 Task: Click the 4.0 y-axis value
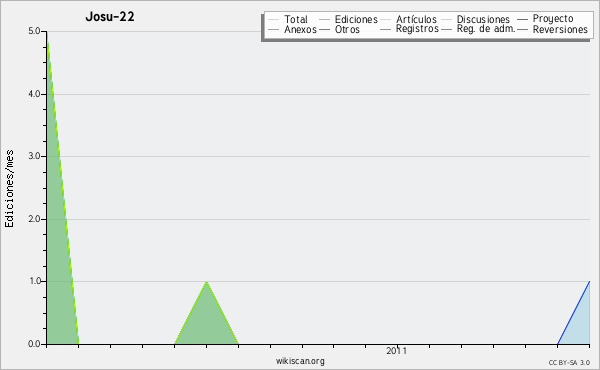point(34,94)
